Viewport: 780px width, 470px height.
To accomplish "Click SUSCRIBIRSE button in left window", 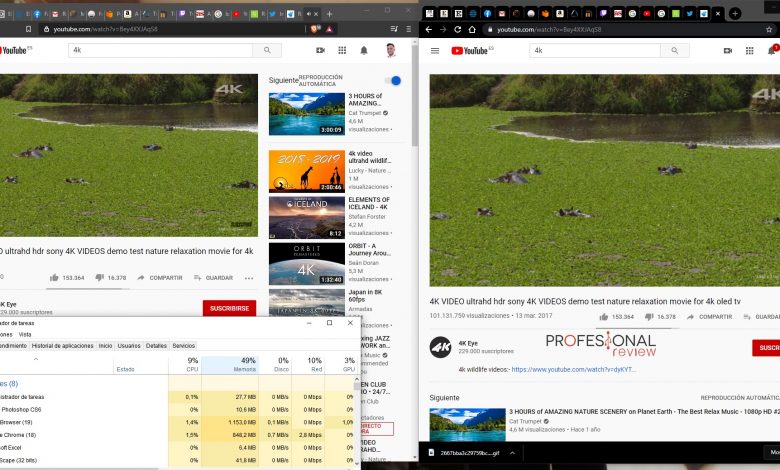I will pos(229,308).
